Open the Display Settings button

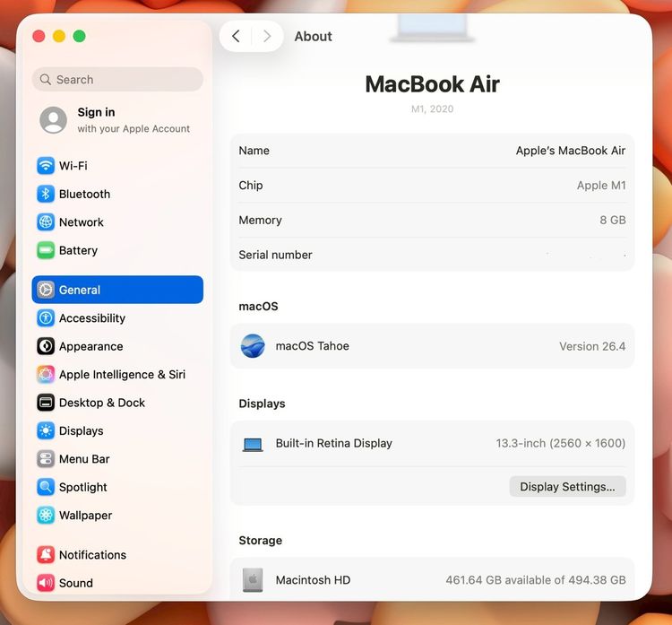tap(567, 486)
